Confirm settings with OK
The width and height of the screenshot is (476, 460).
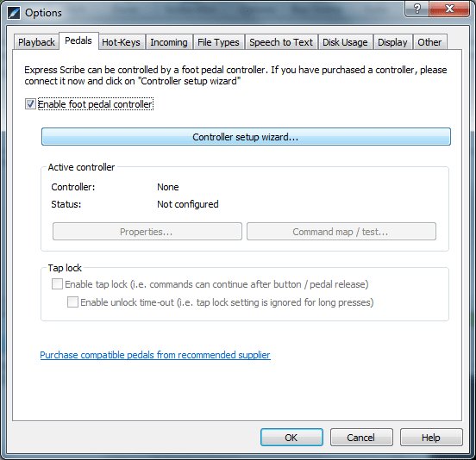pyautogui.click(x=291, y=438)
